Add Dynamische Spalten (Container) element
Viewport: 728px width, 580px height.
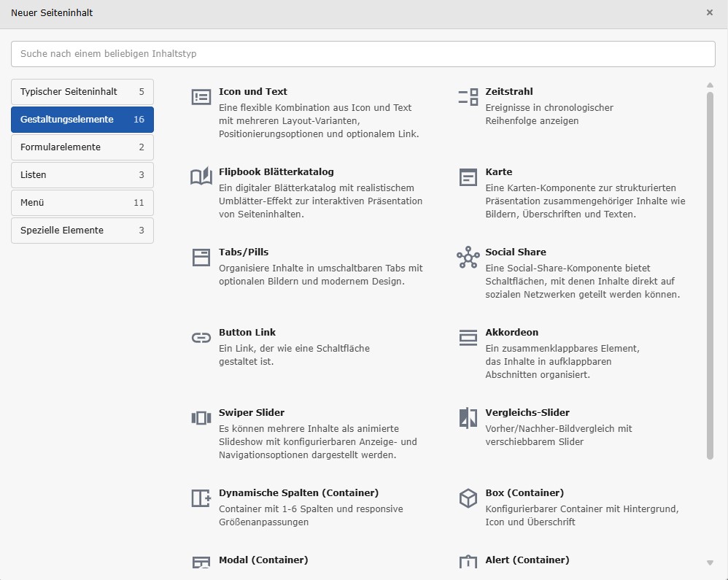point(298,493)
